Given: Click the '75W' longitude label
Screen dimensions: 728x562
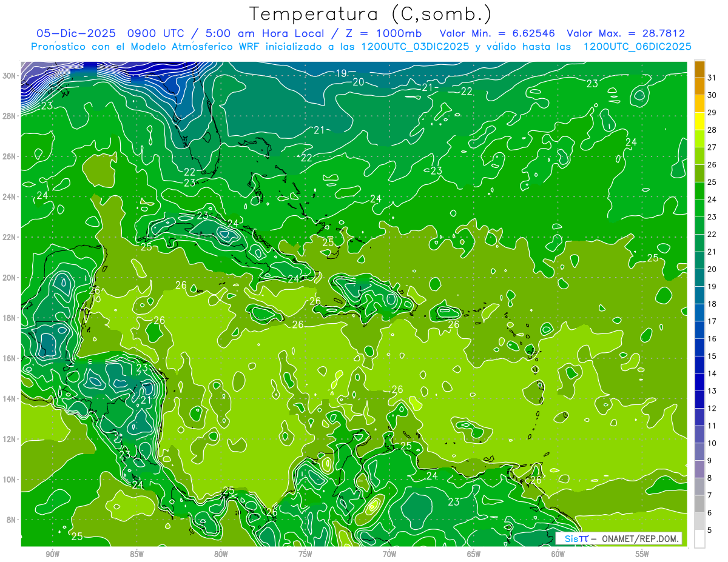Looking at the screenshot, I should pyautogui.click(x=305, y=554).
